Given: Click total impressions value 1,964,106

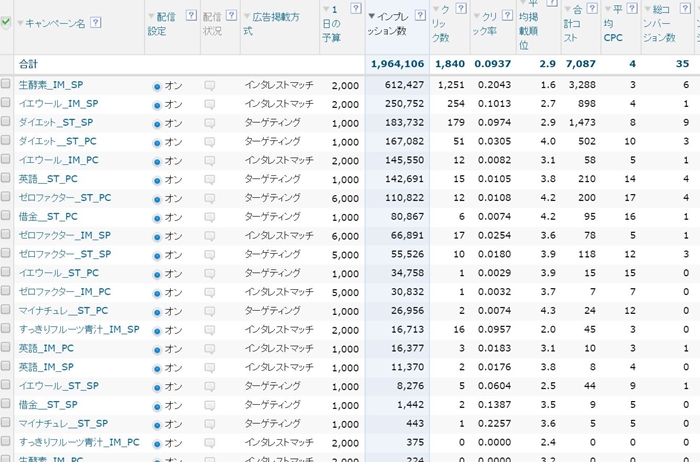Looking at the screenshot, I should 397,64.
